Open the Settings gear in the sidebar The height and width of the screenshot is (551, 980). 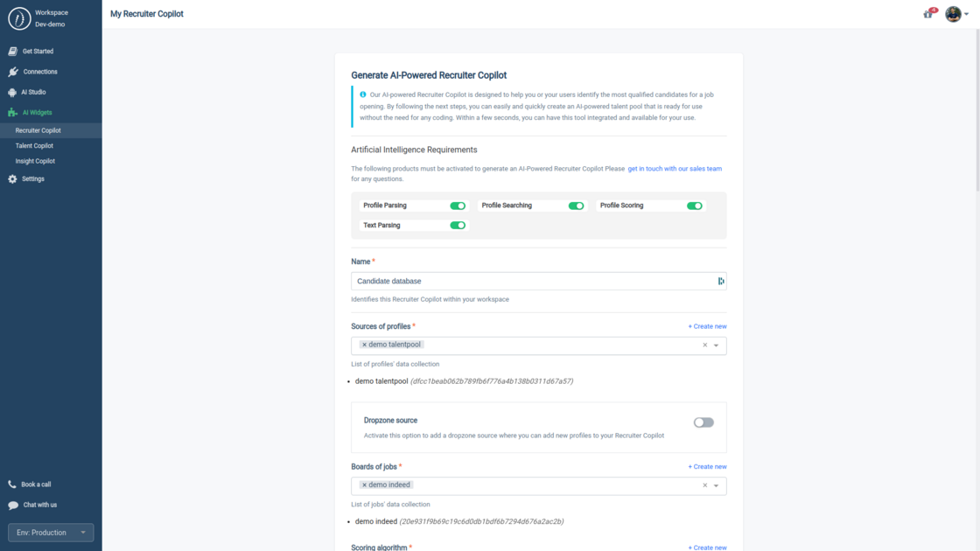coord(10,178)
